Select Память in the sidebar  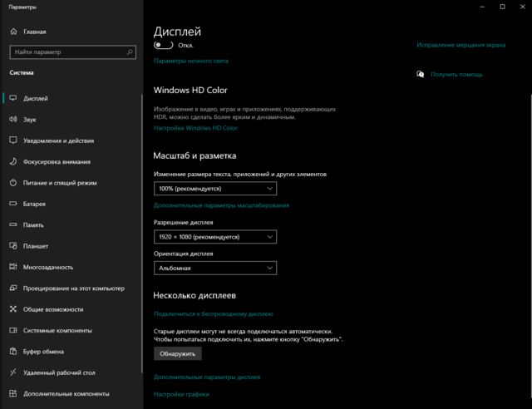(34, 225)
